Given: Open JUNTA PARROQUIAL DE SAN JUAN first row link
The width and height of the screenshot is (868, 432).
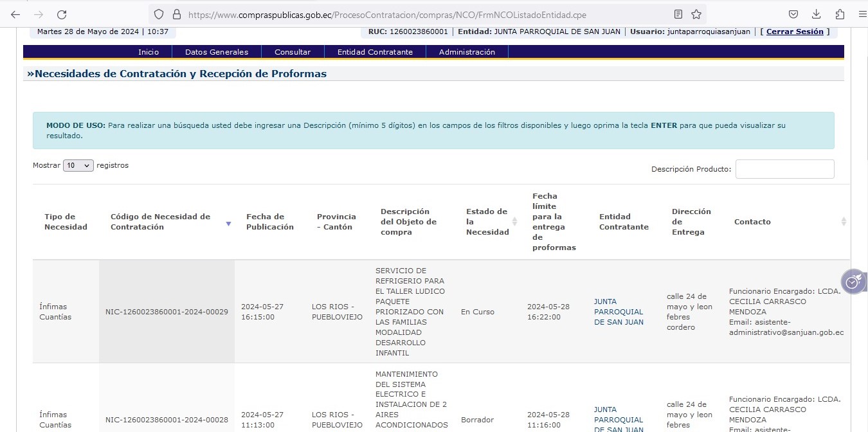Looking at the screenshot, I should point(619,312).
